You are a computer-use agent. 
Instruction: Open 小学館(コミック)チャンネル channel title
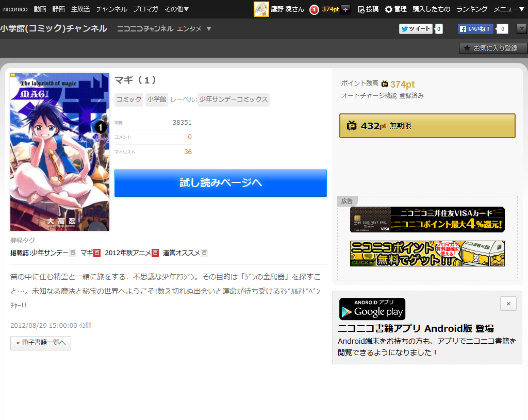pyautogui.click(x=54, y=29)
